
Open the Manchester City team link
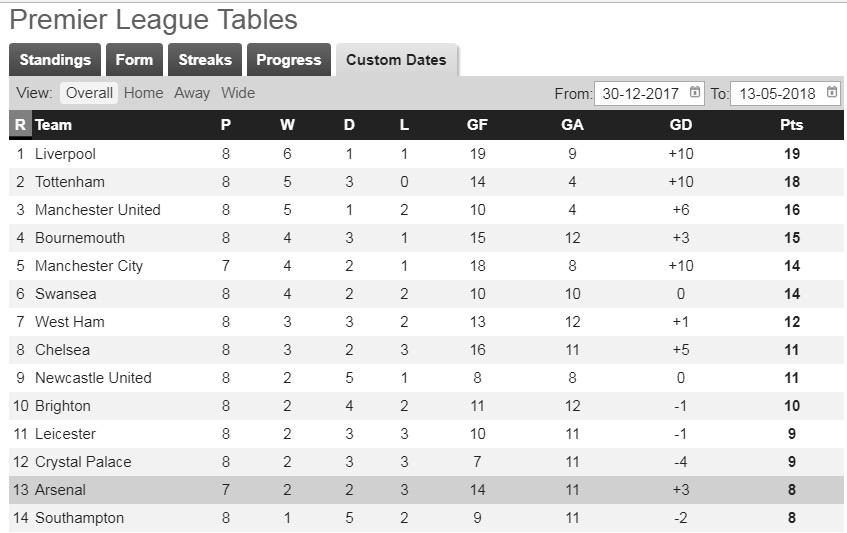tap(89, 266)
